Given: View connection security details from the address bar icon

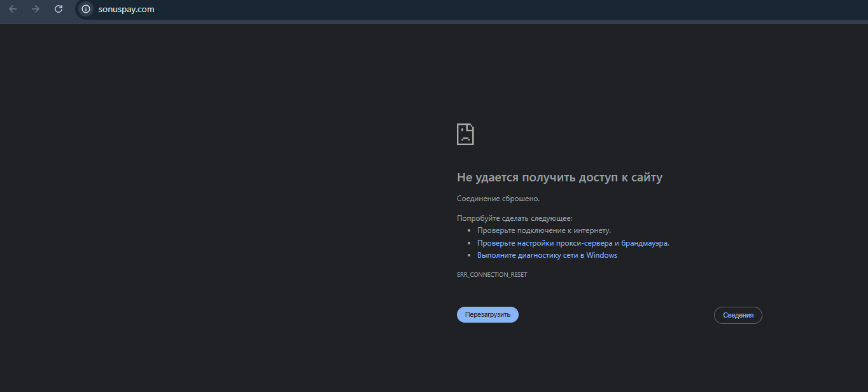Looking at the screenshot, I should 85,9.
